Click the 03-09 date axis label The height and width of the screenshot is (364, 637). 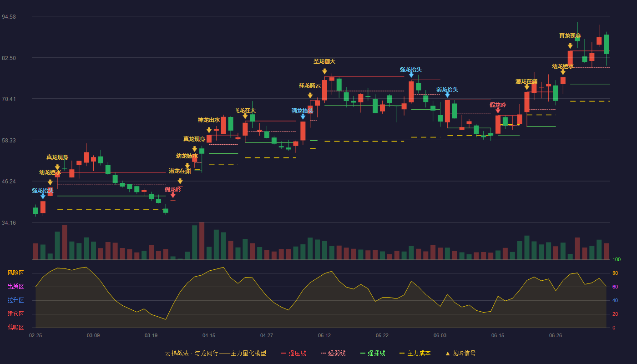point(93,335)
